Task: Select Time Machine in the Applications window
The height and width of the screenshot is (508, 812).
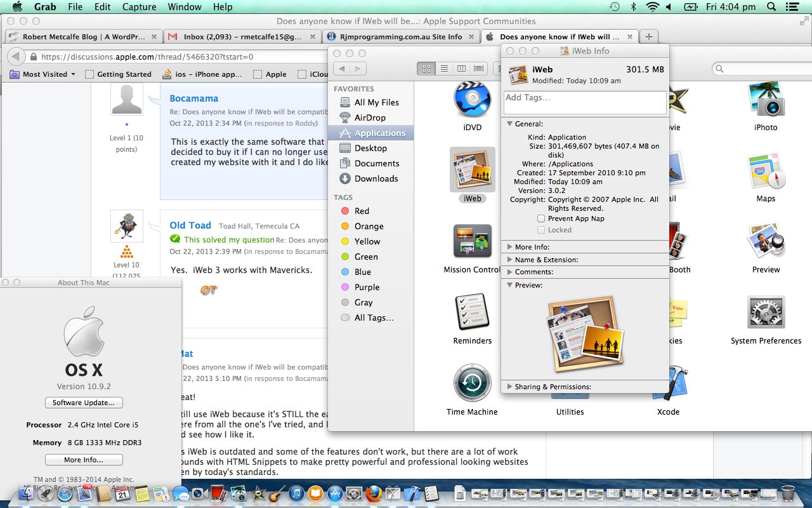Action: (473, 383)
